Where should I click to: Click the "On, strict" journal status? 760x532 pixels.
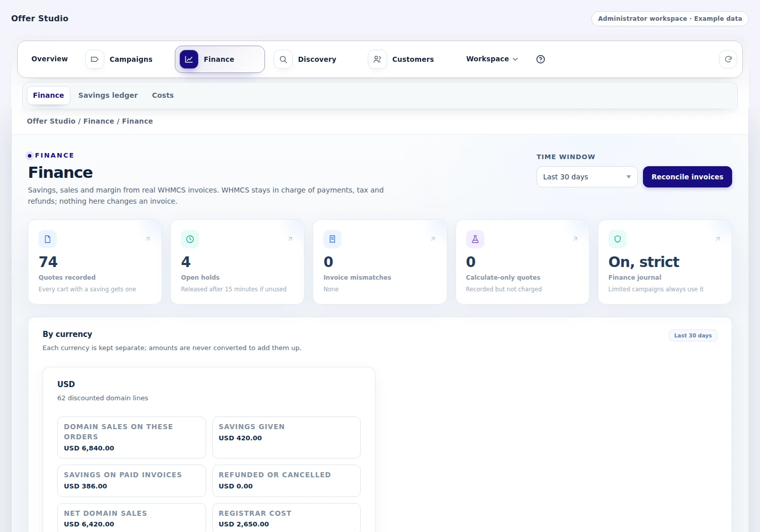643,262
